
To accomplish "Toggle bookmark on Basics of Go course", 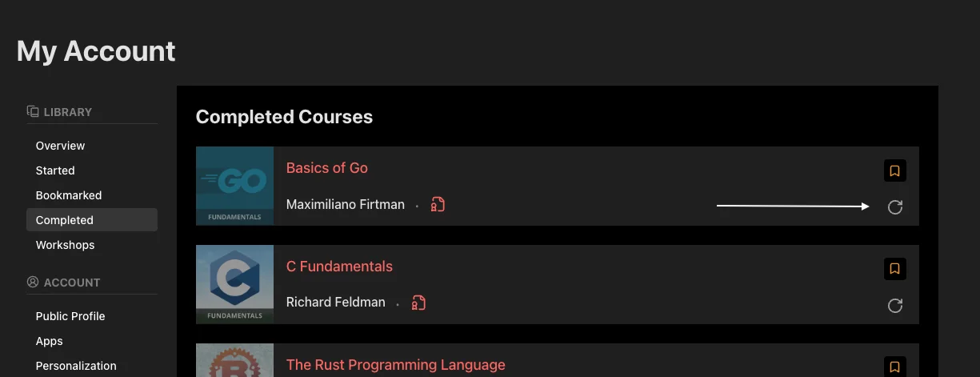I will (894, 170).
